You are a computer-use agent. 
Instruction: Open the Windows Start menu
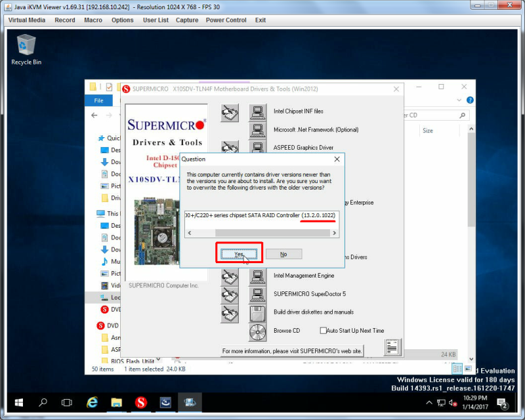19,402
